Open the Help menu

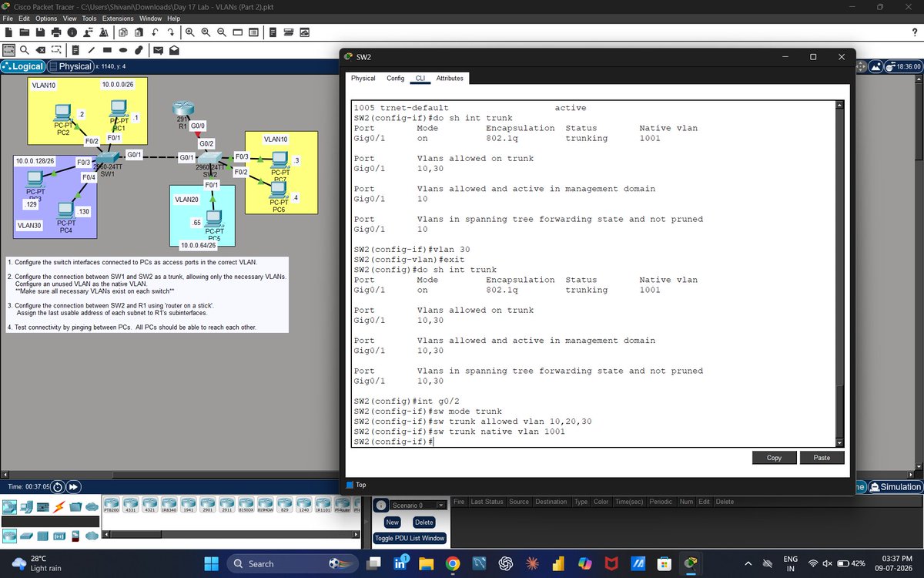pos(173,18)
